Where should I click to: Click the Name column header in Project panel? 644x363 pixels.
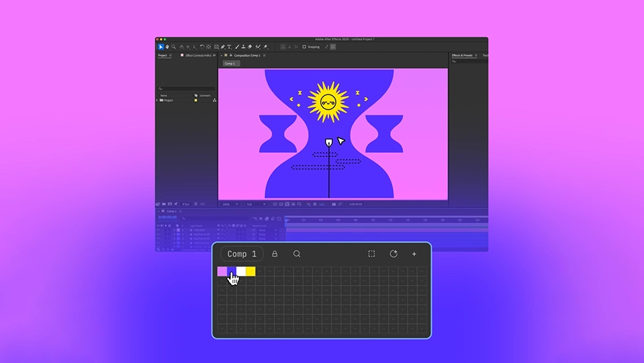[164, 95]
